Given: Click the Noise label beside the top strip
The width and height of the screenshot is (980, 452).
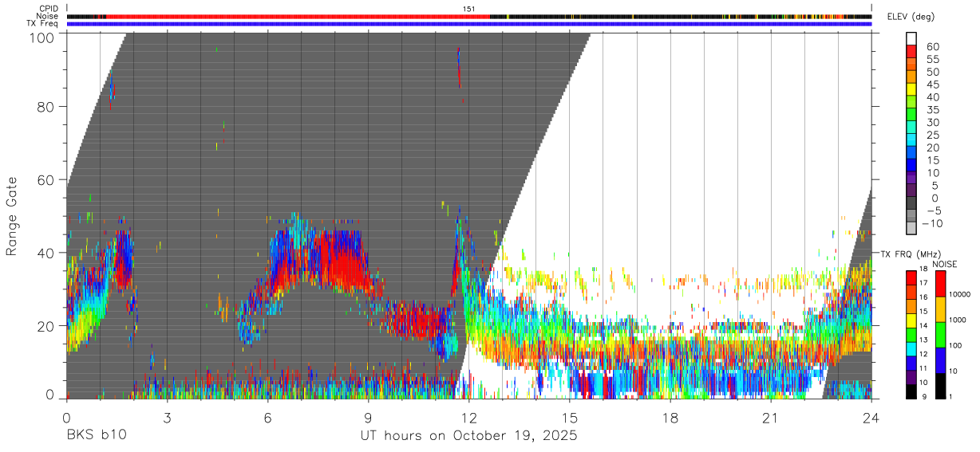Looking at the screenshot, I should pyautogui.click(x=47, y=16).
